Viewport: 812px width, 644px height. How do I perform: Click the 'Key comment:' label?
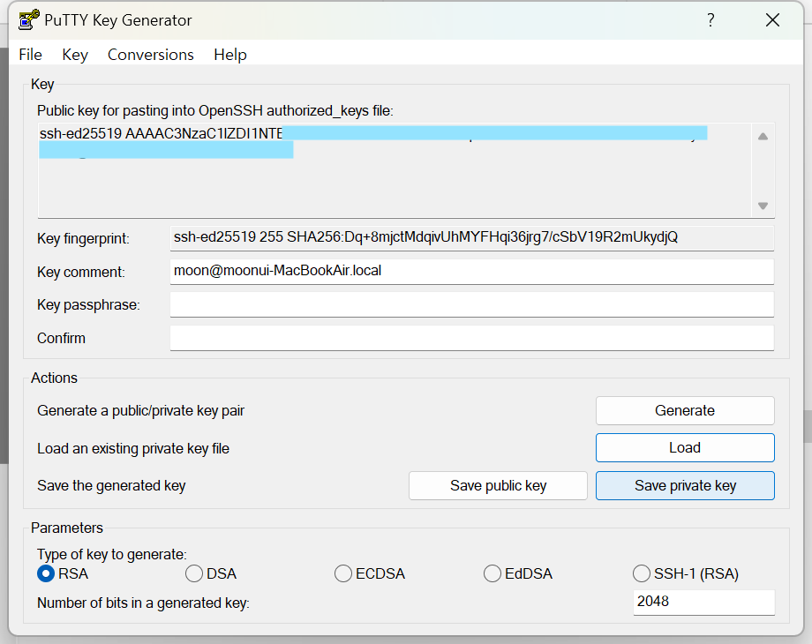tap(81, 273)
